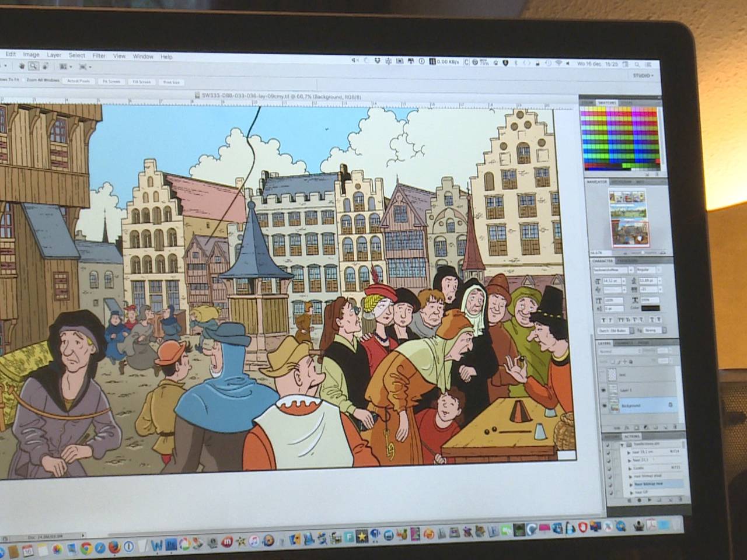
Task: Click the Actual Pixels button
Action: [79, 81]
